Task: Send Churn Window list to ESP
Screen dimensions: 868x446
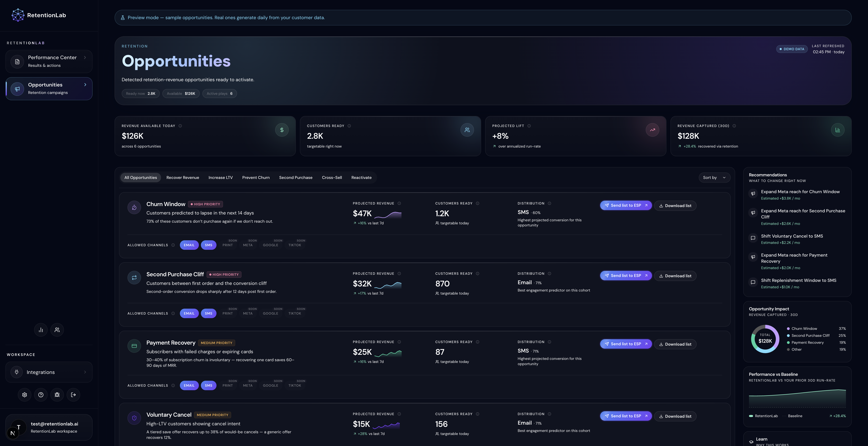Action: [x=626, y=205]
